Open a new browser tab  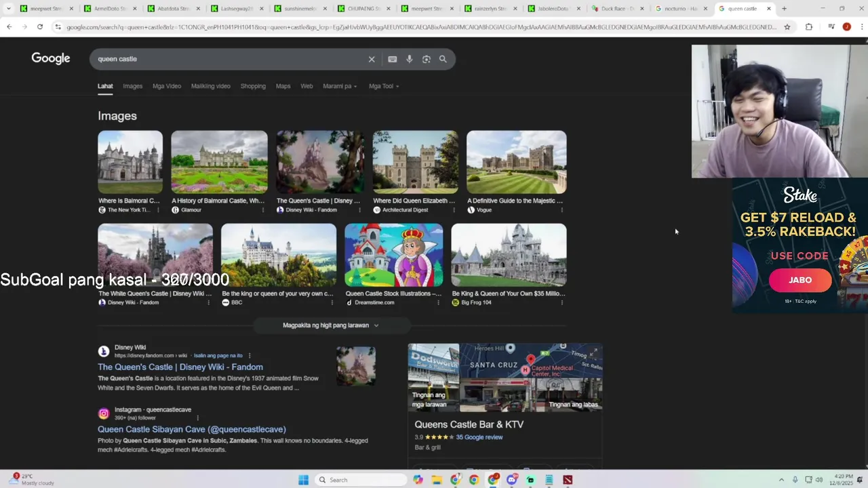pos(784,9)
